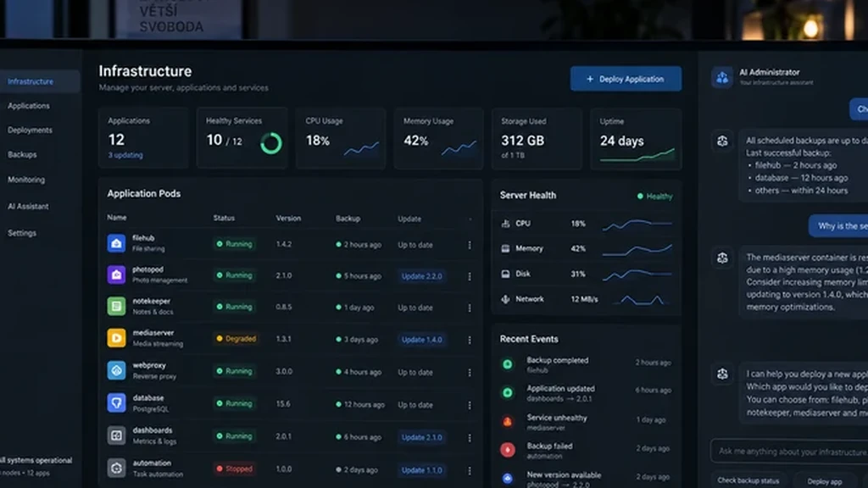
Task: Open the mediaserver row options menu
Action: tap(470, 340)
